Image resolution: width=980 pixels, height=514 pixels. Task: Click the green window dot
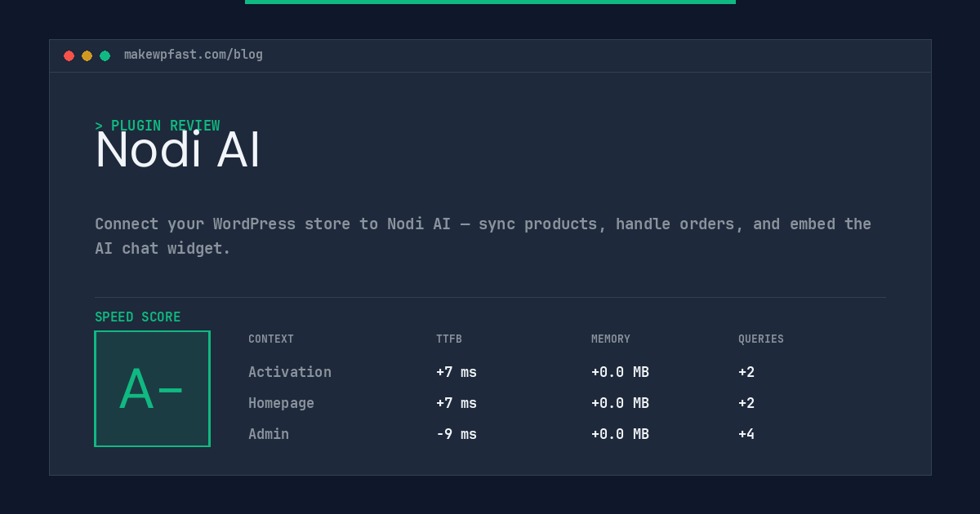[105, 55]
